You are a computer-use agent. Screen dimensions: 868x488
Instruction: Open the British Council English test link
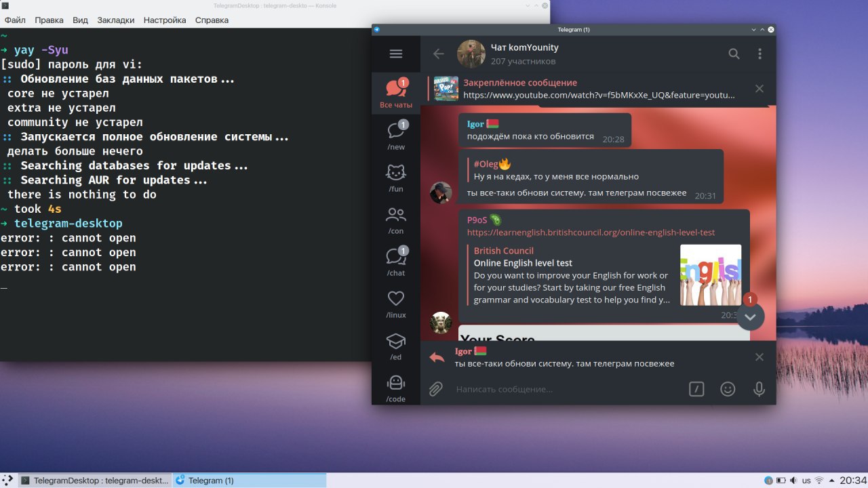[x=591, y=232]
